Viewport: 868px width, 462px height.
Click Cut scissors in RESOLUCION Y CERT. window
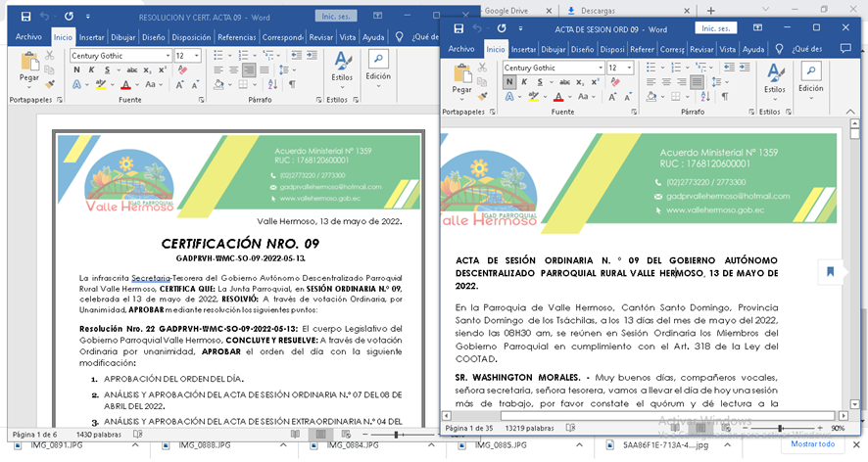click(49, 57)
